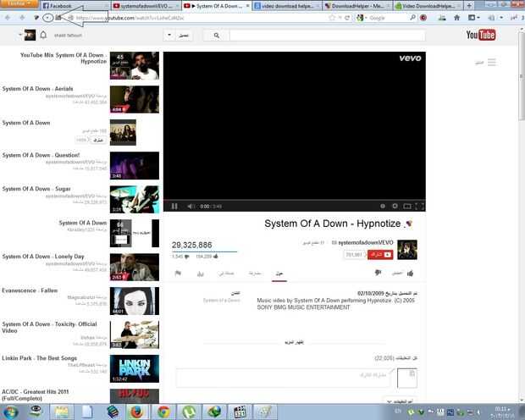Open the player settings gear
The image size is (525, 420).
click(x=395, y=206)
